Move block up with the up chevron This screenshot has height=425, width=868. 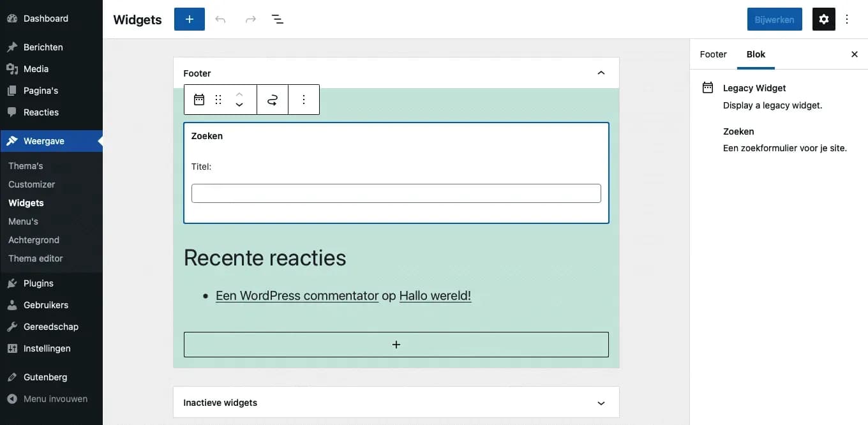pyautogui.click(x=239, y=94)
